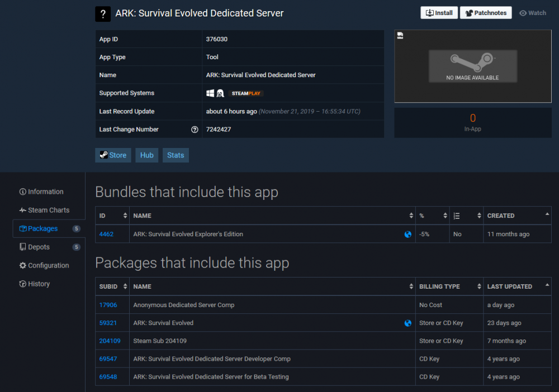This screenshot has width=559, height=392.
Task: Select the change number 7242427
Action: [x=219, y=130]
